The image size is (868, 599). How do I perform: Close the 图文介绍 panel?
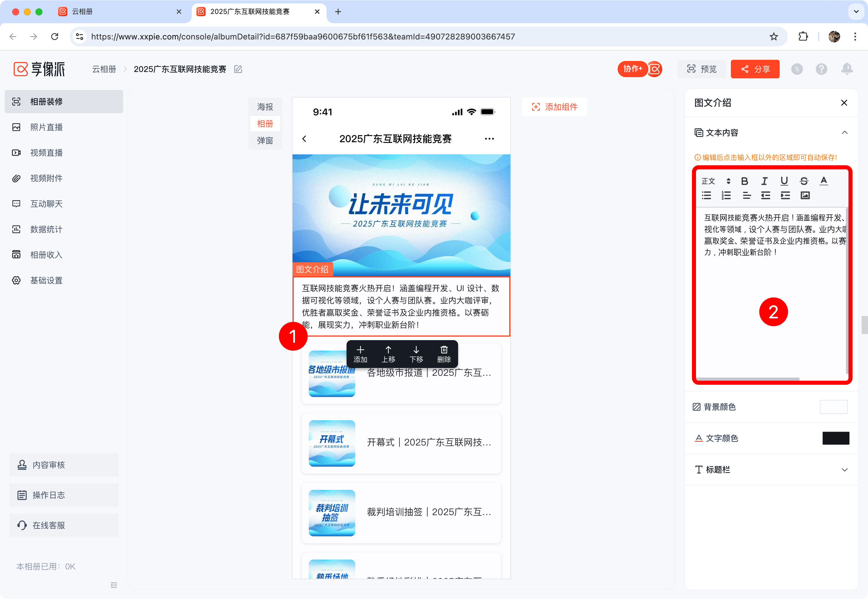pyautogui.click(x=844, y=103)
